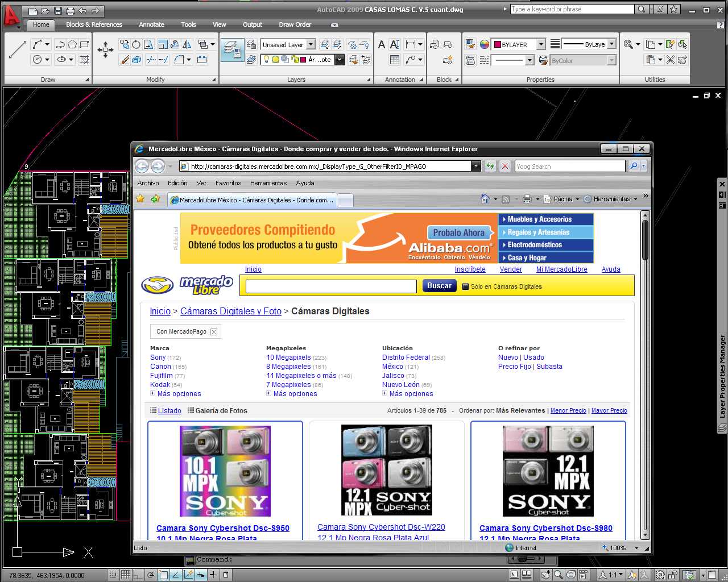The height and width of the screenshot is (582, 728).
Task: Click the Move tool in Modify panel
Action: click(x=105, y=50)
